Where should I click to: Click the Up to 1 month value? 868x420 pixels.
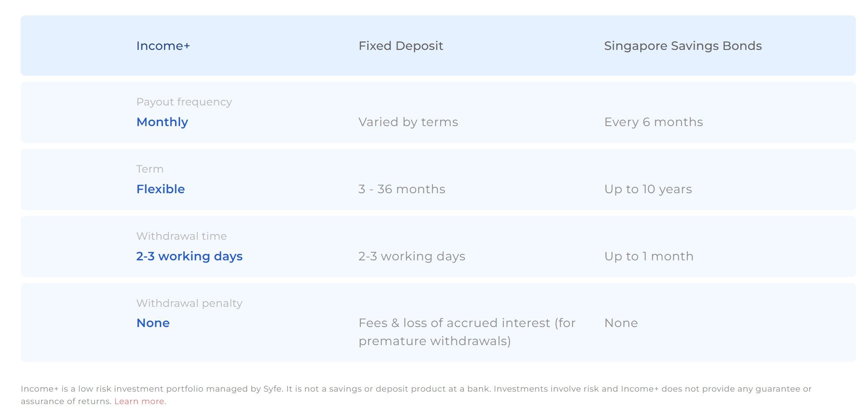[x=649, y=256]
